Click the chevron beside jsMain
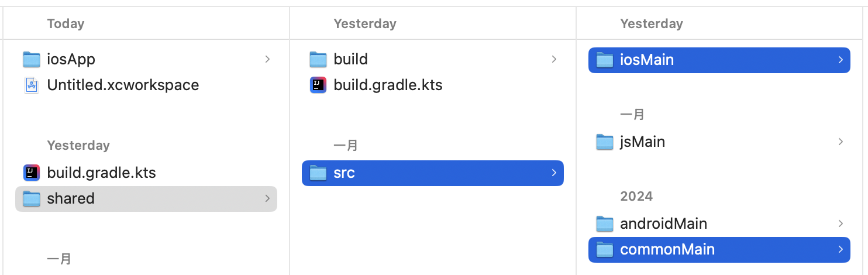 841,142
